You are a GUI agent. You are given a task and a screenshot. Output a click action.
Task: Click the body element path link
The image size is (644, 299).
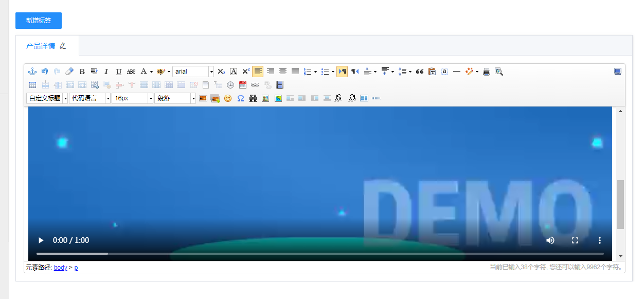61,268
